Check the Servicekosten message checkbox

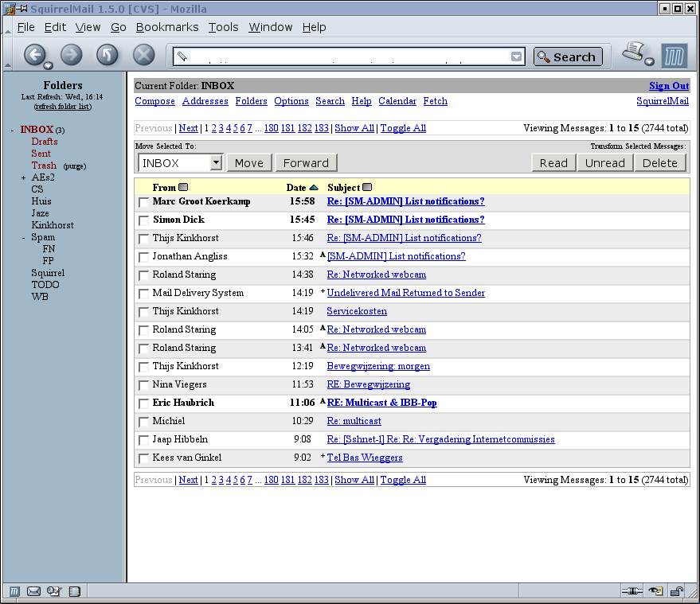tap(143, 312)
